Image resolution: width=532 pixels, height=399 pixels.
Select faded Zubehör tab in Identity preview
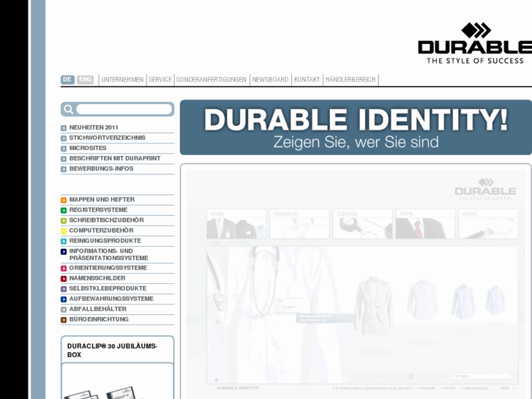click(x=363, y=224)
